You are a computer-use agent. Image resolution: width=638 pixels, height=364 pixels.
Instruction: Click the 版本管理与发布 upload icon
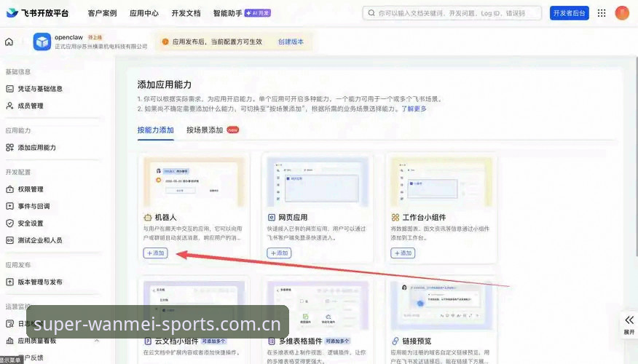(9, 282)
